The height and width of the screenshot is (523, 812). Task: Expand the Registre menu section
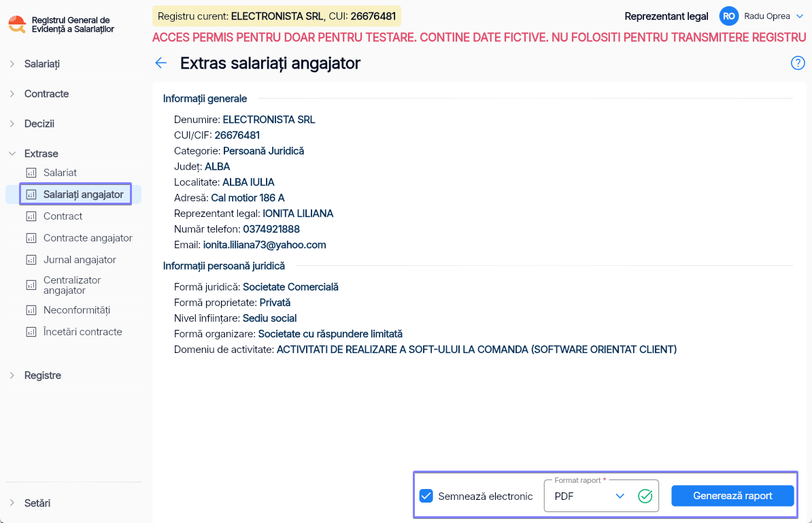click(12, 375)
